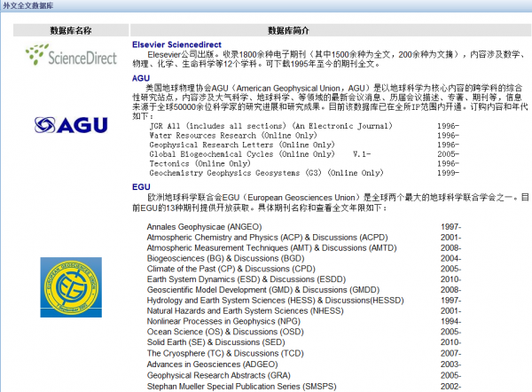The image size is (532, 392).
Task: Select Geochemistry Geophysics Geosystems (G3) entry
Action: 266,173
